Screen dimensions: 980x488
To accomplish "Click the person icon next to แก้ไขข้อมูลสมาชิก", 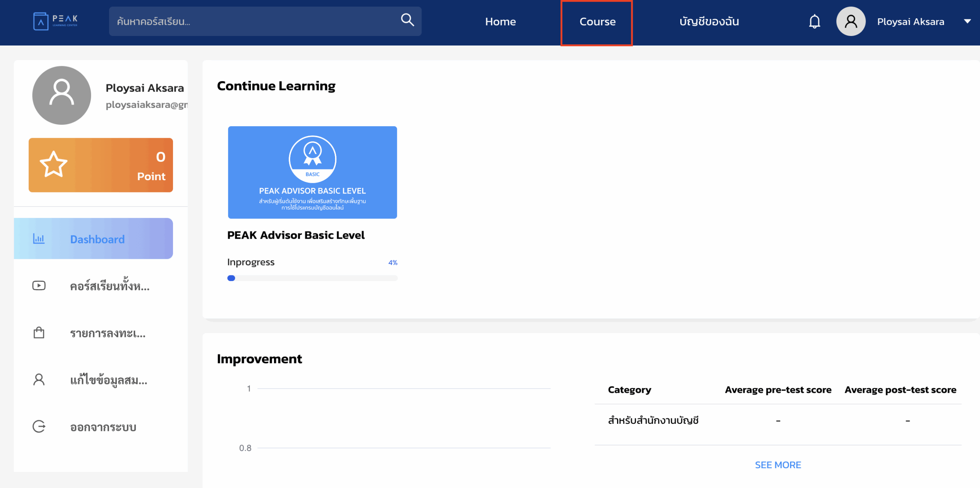I will point(39,379).
